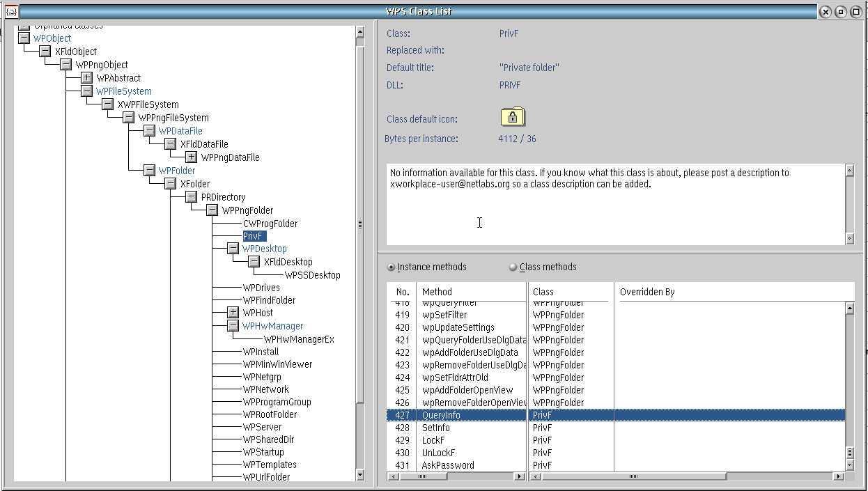Viewport: 868px width, 491px height.
Task: Select WPUrlFolder class in tree
Action: (x=266, y=477)
